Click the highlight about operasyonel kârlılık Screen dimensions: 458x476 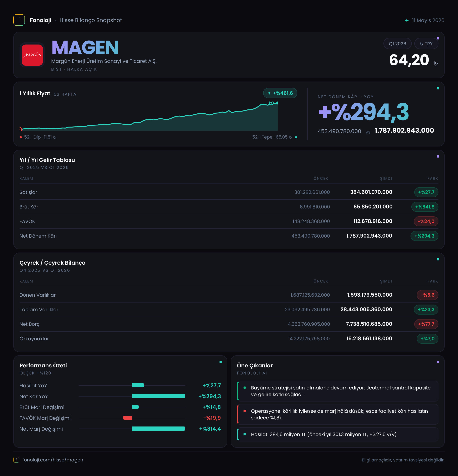coord(338,414)
